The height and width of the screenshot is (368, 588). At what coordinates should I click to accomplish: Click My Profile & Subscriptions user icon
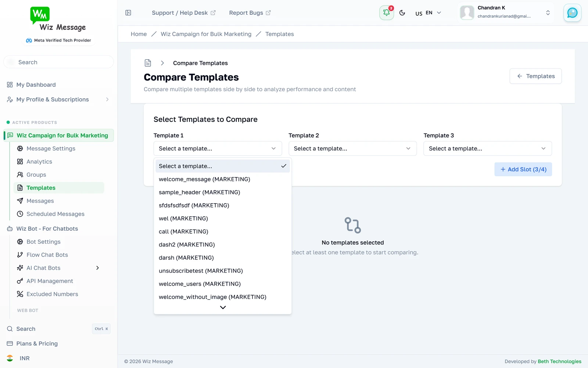(10, 99)
